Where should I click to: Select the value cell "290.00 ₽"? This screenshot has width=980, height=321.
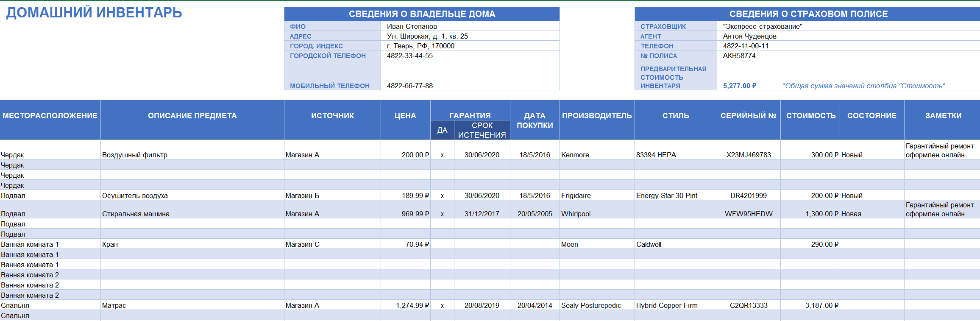pos(810,244)
